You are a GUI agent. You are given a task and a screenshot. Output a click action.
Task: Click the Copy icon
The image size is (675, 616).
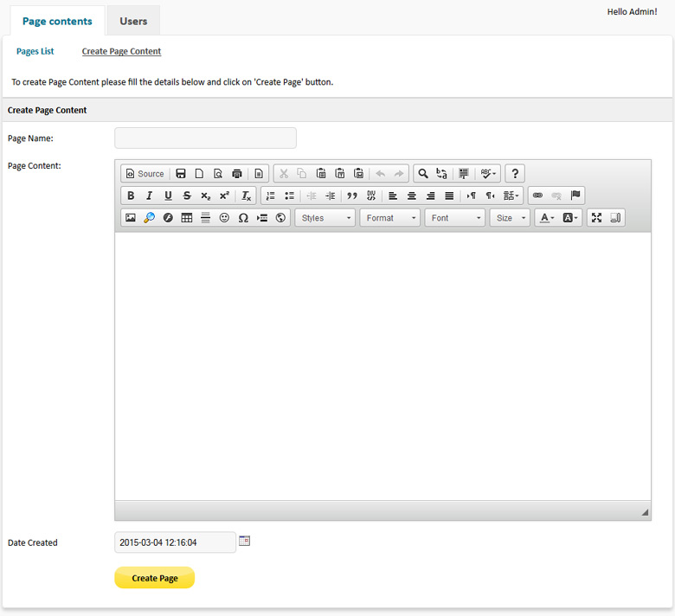tap(302, 174)
